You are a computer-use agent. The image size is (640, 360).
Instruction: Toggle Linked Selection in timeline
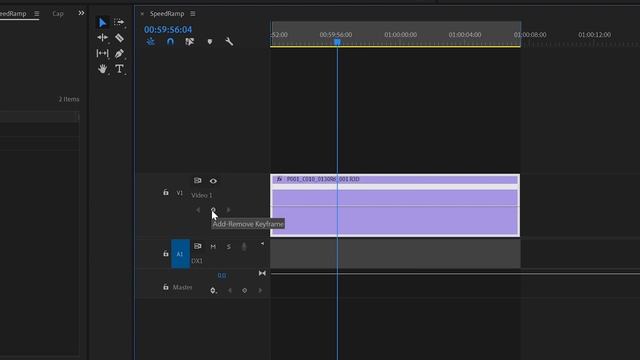190,42
